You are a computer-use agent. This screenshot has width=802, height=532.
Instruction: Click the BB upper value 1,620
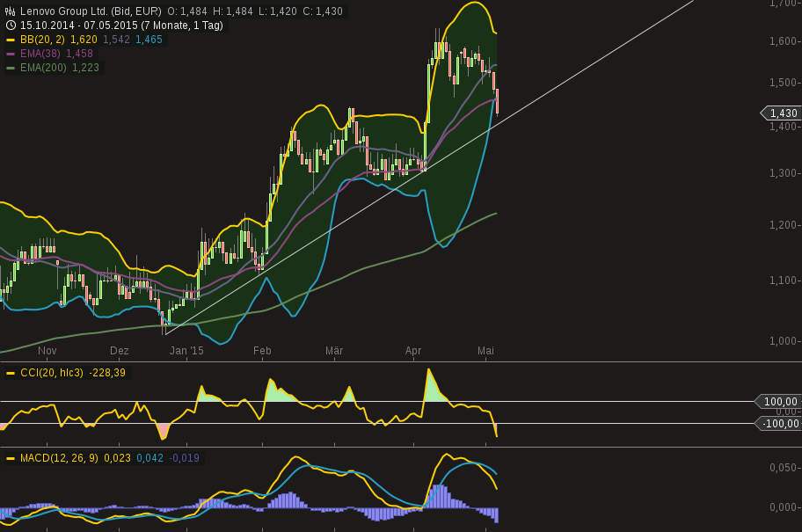84,40
